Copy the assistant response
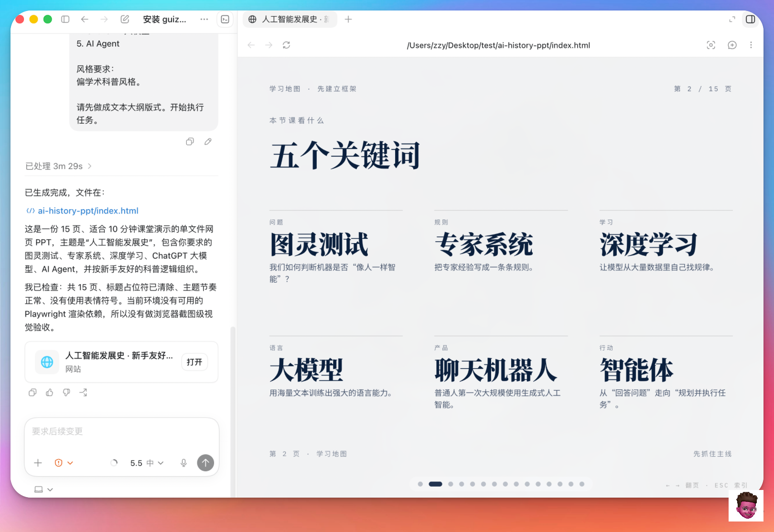The height and width of the screenshot is (532, 774). click(x=32, y=393)
